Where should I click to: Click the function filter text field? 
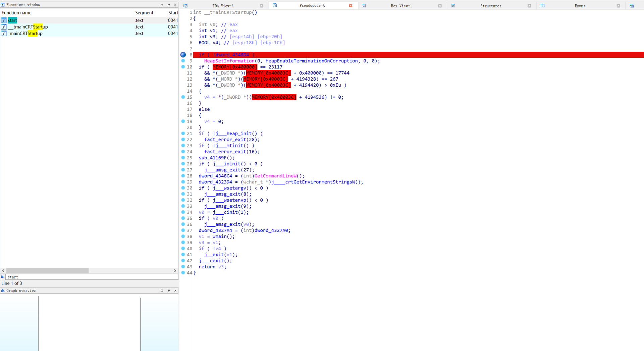coord(91,277)
